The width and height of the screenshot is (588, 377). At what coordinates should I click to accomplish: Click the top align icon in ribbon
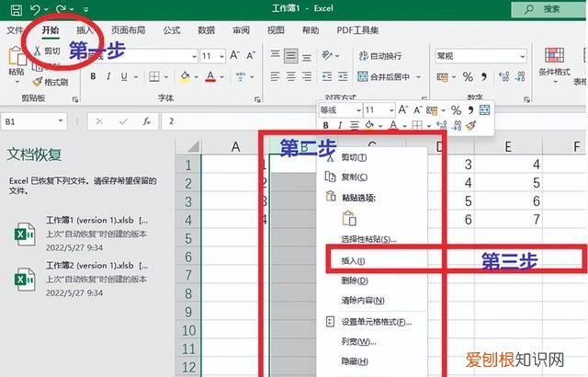coord(275,54)
